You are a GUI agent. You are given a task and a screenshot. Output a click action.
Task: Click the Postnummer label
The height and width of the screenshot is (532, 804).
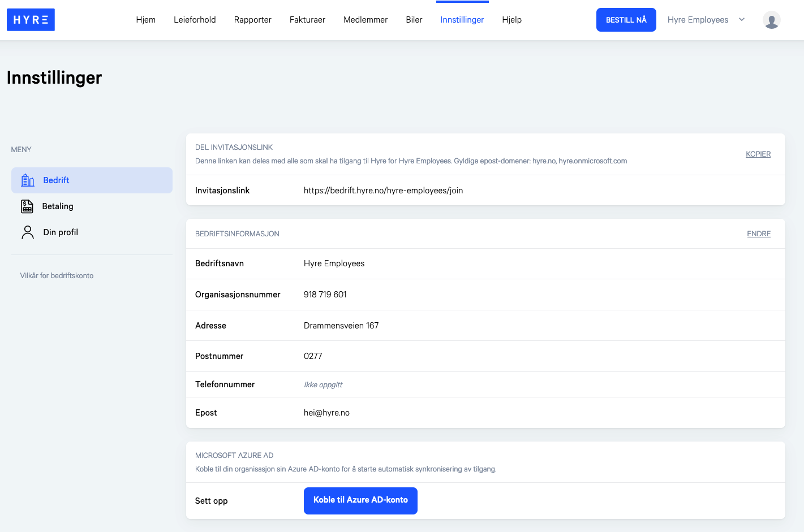(x=219, y=356)
